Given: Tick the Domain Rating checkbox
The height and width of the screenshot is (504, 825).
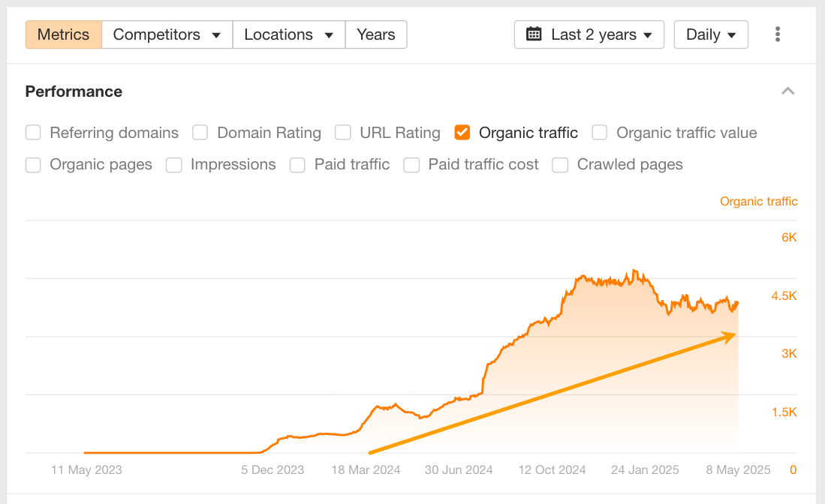Looking at the screenshot, I should 200,133.
